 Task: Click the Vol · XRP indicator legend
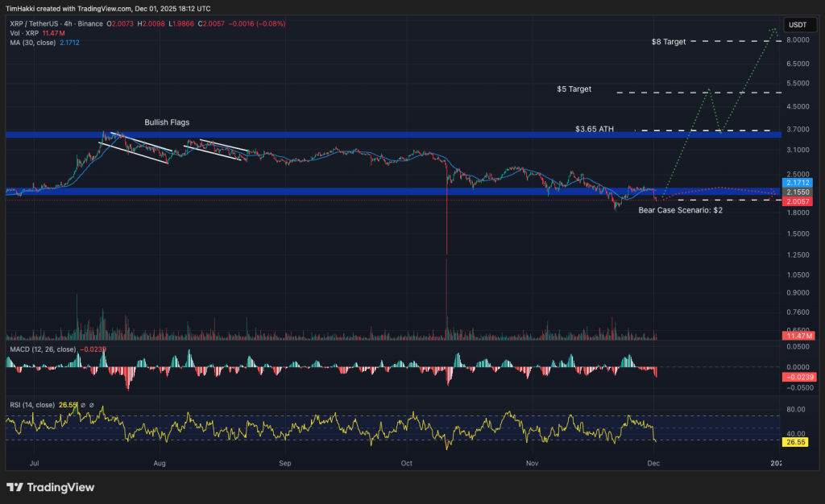(x=26, y=35)
